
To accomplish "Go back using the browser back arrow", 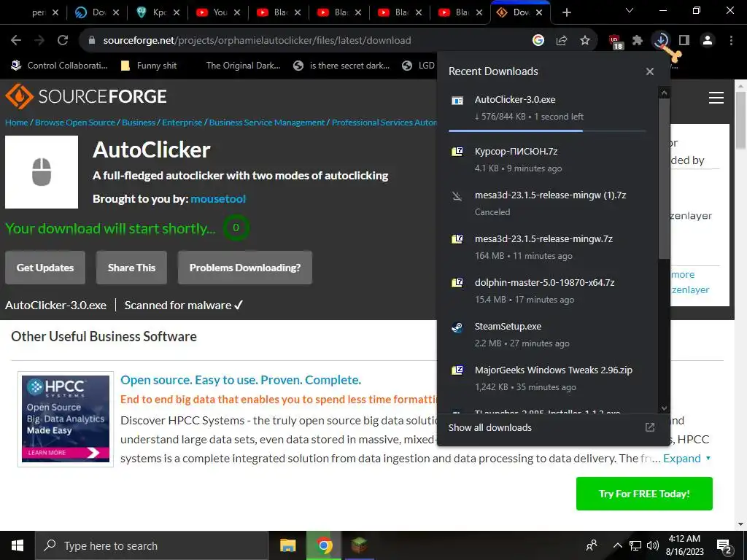I will [x=16, y=41].
